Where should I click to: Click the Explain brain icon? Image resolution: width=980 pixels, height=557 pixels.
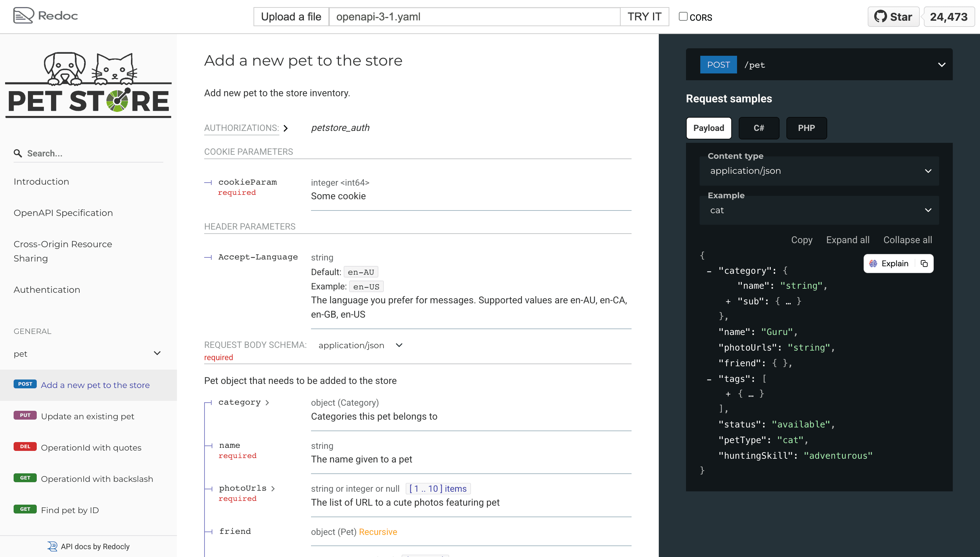[x=873, y=264]
